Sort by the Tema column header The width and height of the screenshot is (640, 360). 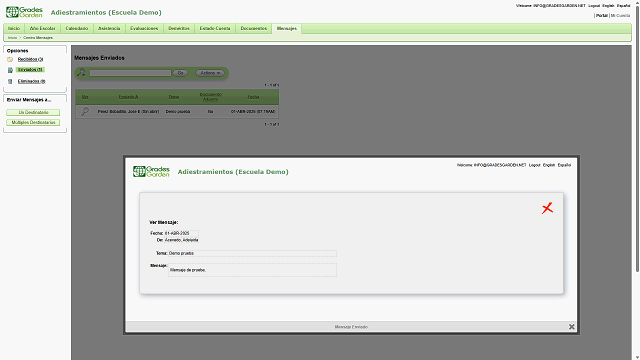(x=174, y=97)
